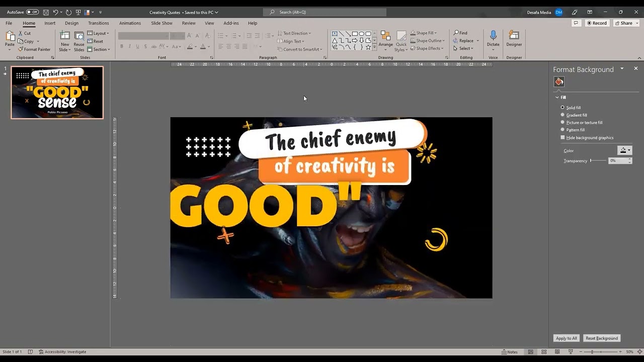Image resolution: width=644 pixels, height=362 pixels.
Task: Undo the last action
Action: 55,12
